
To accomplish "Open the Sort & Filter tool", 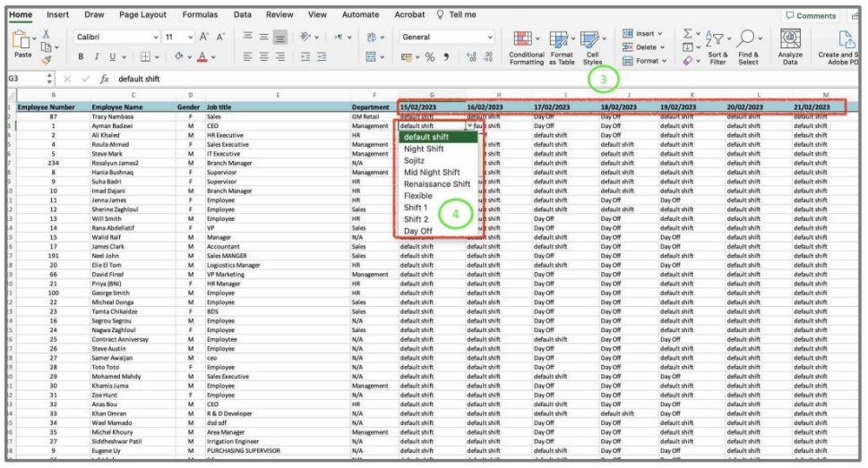I will click(718, 45).
